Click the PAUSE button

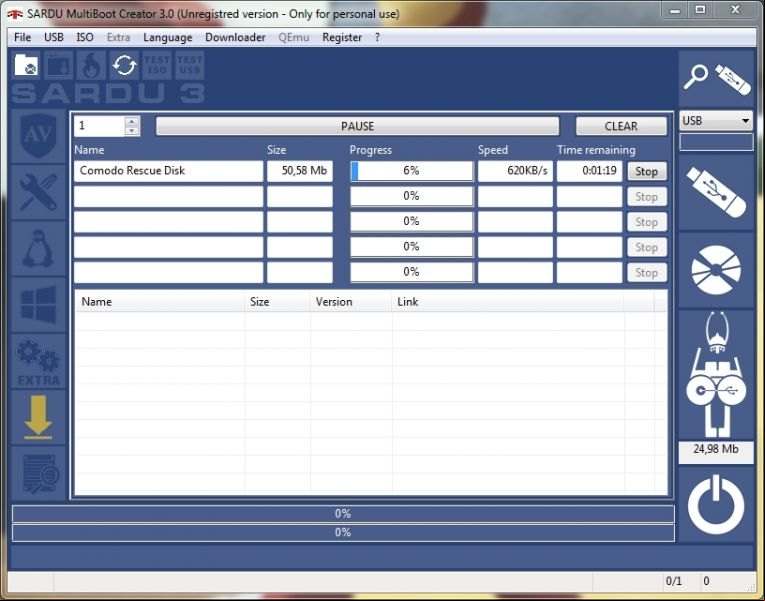(357, 126)
